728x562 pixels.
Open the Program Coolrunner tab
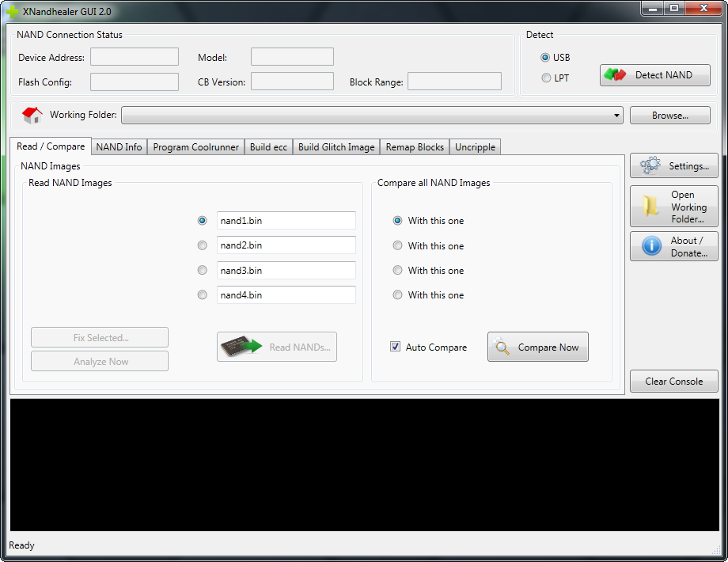pos(195,147)
